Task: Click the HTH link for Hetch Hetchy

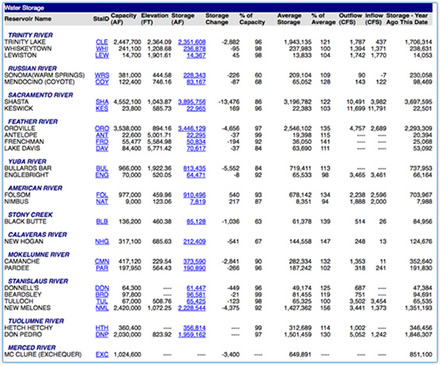Action: point(102,328)
